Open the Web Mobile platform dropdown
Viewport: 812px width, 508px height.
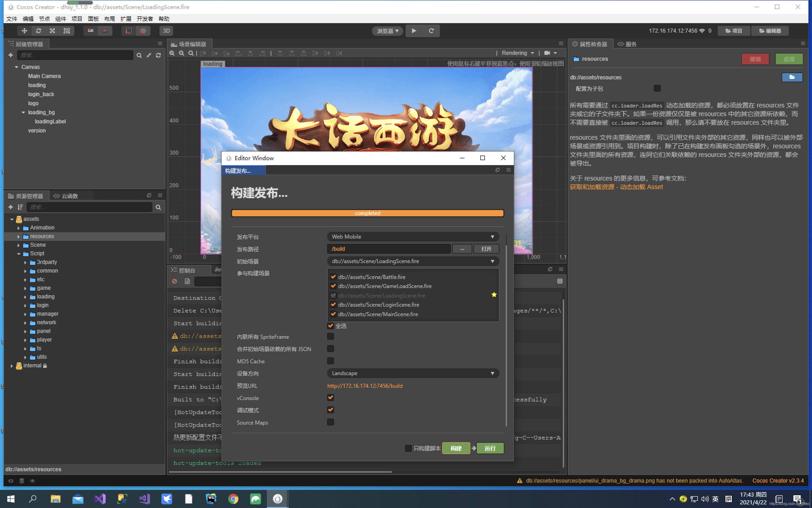(x=413, y=237)
